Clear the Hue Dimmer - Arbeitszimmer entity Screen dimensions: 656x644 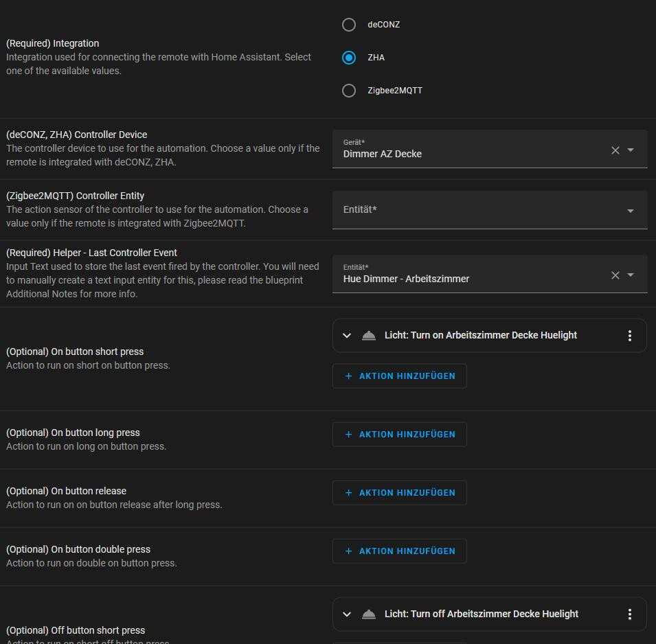click(615, 275)
